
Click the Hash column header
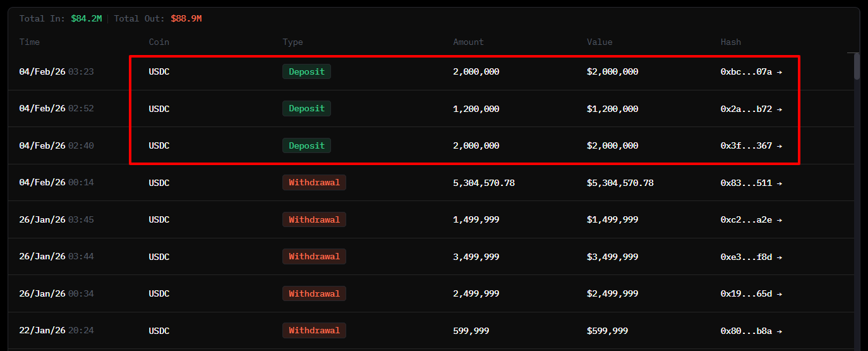(x=730, y=42)
